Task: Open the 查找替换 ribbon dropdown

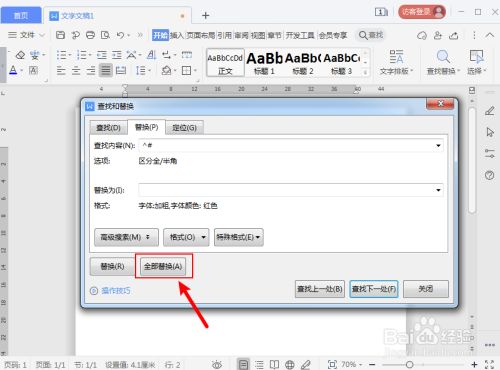Action: (443, 62)
